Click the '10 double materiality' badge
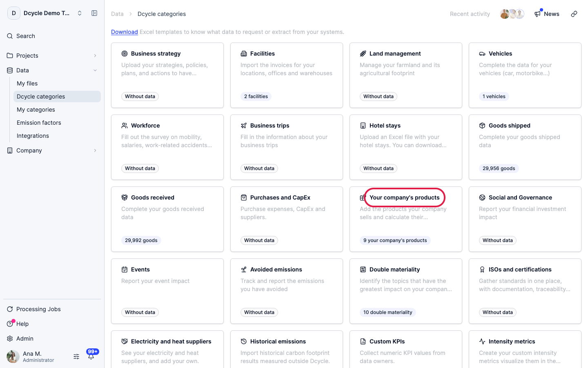This screenshot has height=368, width=588. click(388, 312)
